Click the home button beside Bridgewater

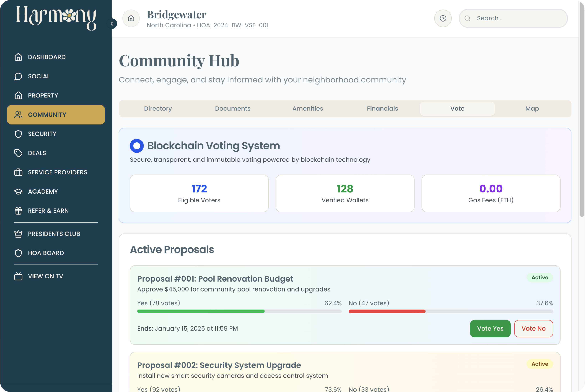131,18
